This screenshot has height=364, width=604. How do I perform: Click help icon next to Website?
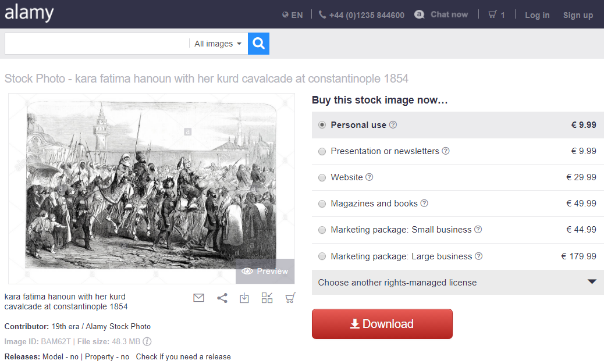click(369, 177)
